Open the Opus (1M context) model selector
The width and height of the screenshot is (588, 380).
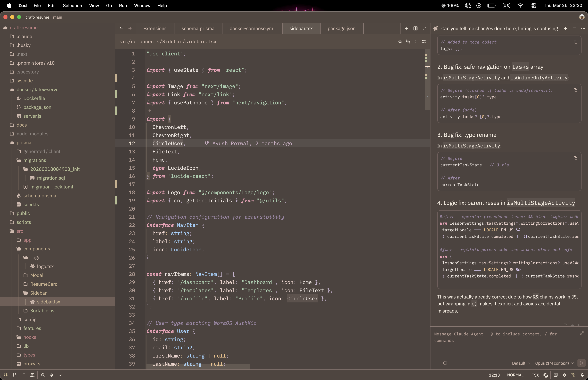[x=554, y=363]
